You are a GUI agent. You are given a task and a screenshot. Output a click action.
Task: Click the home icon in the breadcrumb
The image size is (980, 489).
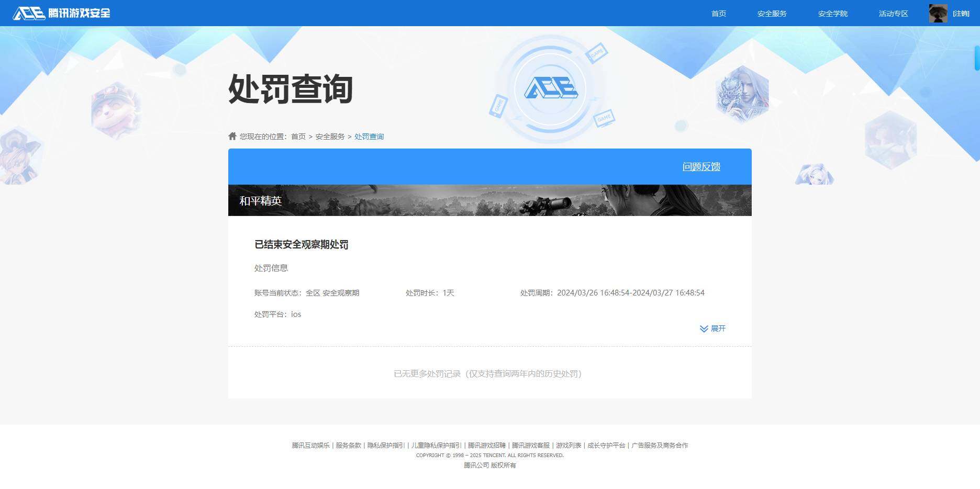pyautogui.click(x=232, y=136)
